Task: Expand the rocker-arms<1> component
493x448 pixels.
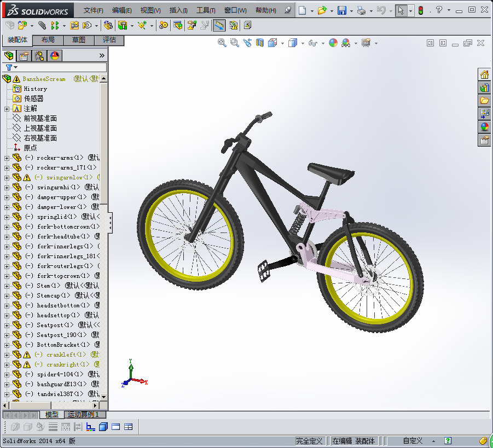Action: 7,158
